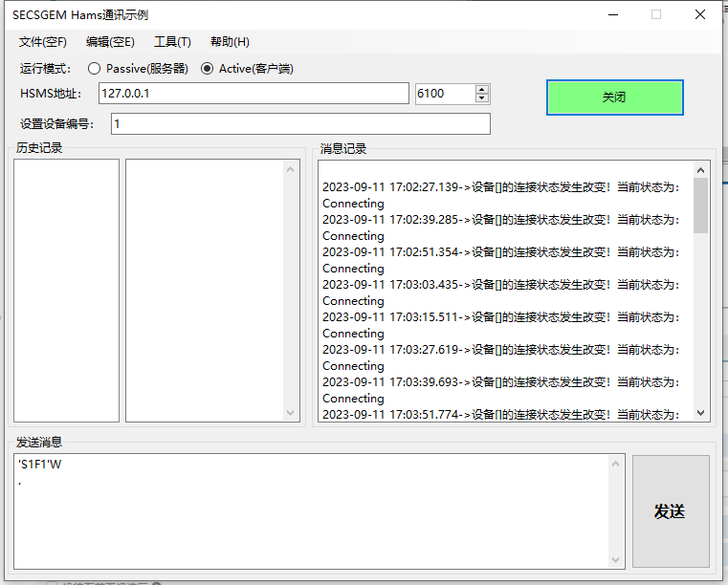Click the HSMS地址 field showing 127.0.0.1

(x=254, y=94)
